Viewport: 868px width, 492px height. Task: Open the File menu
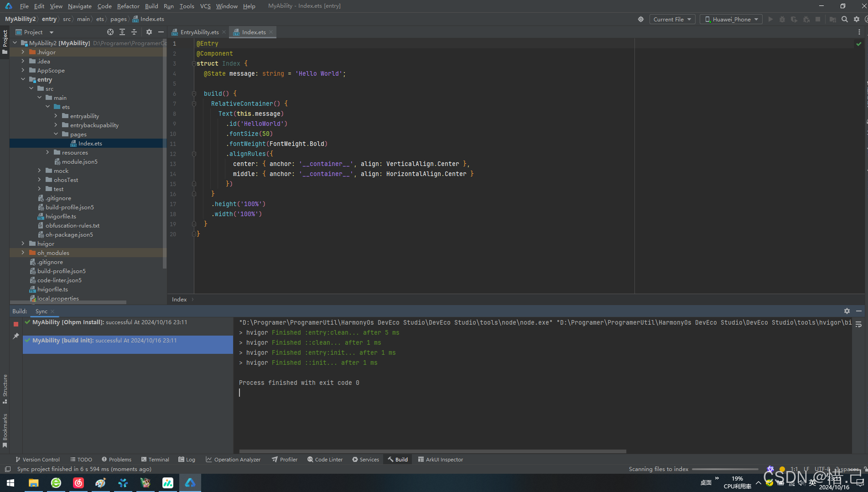[x=24, y=6]
